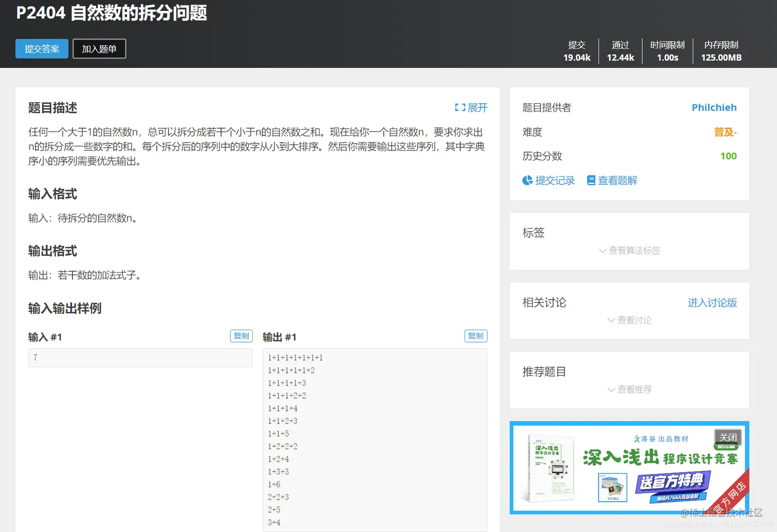Click the chevron arrow before 查看算法标签
The width and height of the screenshot is (777, 532).
pyautogui.click(x=602, y=251)
